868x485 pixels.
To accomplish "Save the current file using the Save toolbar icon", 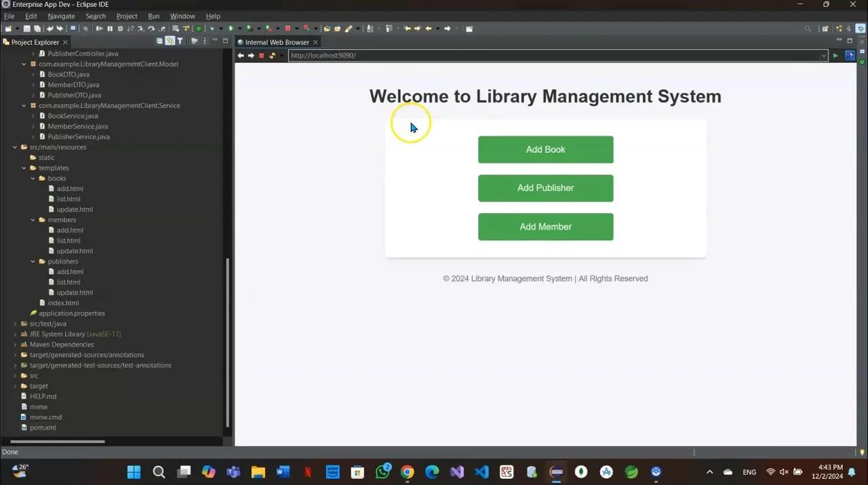I will 27,28.
